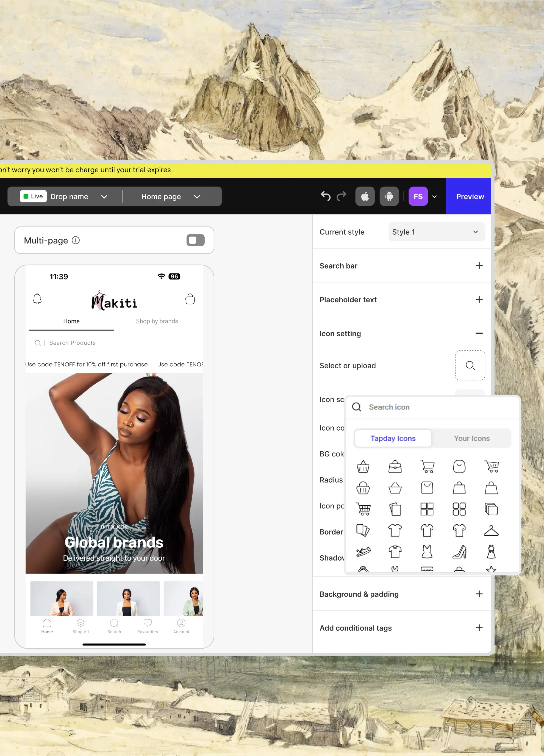Open Shop by brands tab in preview
Screen dimensions: 544x756
[x=157, y=321]
